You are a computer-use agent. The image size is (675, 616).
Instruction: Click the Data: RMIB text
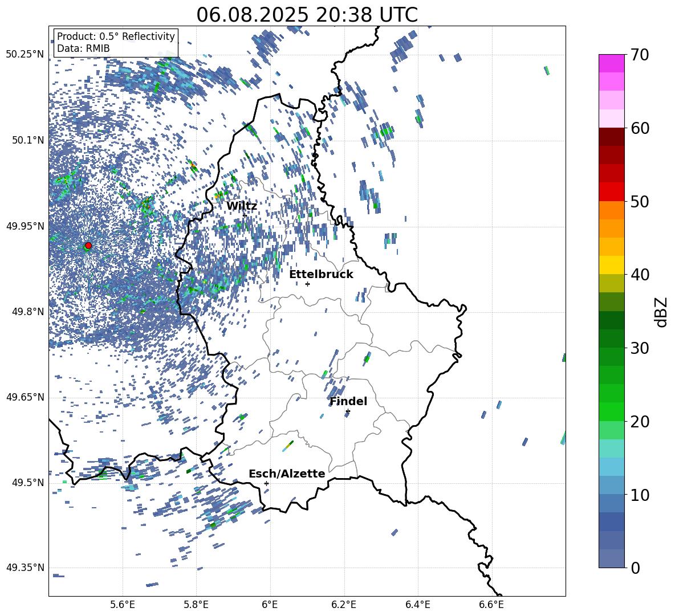click(x=83, y=48)
